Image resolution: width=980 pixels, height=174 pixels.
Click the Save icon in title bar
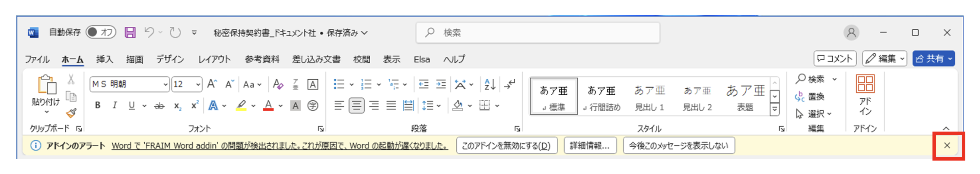130,32
